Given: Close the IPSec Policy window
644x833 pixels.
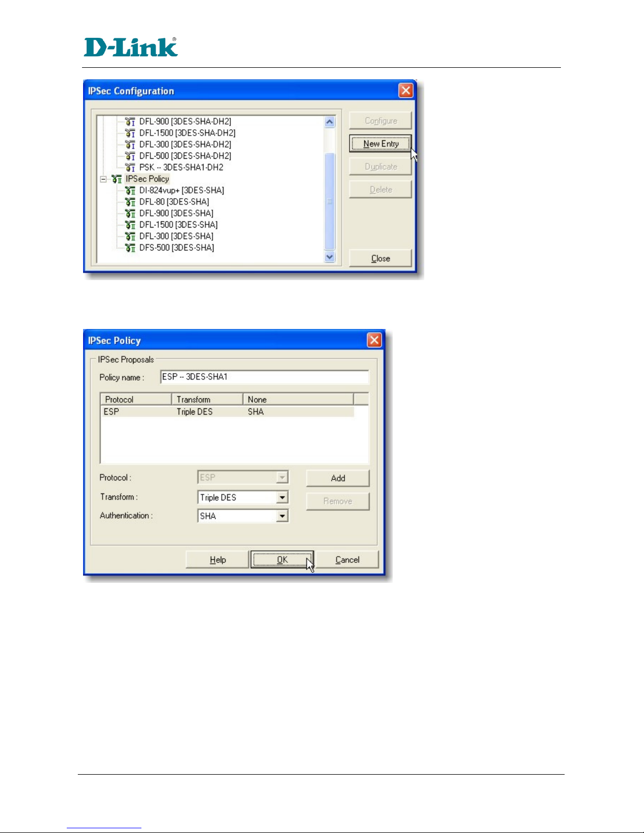Looking at the screenshot, I should [x=374, y=341].
